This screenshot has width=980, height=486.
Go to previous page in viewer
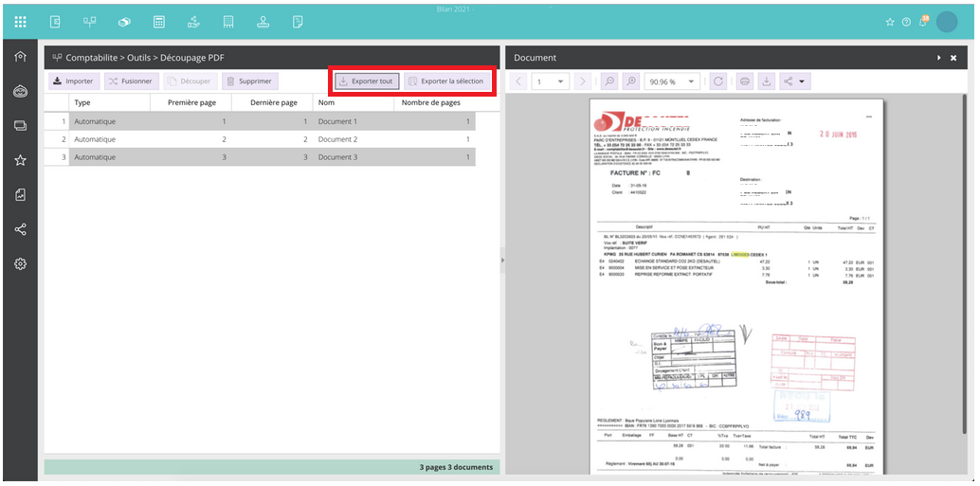pos(518,81)
